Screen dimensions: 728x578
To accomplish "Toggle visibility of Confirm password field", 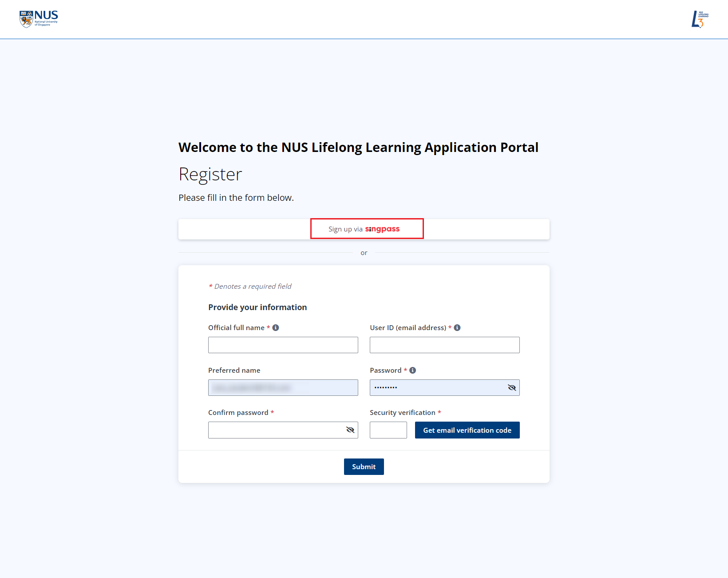I will [x=350, y=430].
